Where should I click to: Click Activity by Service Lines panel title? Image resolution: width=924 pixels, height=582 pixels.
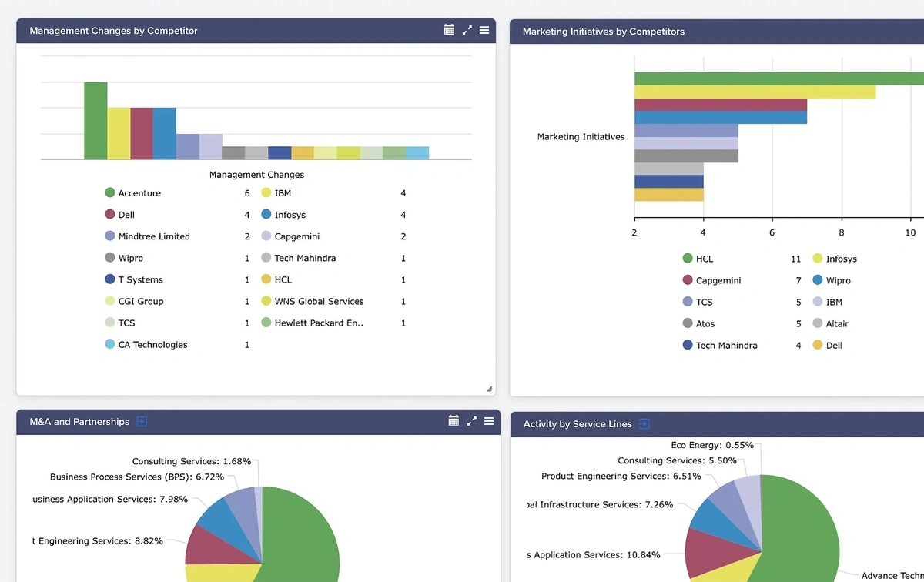click(577, 424)
